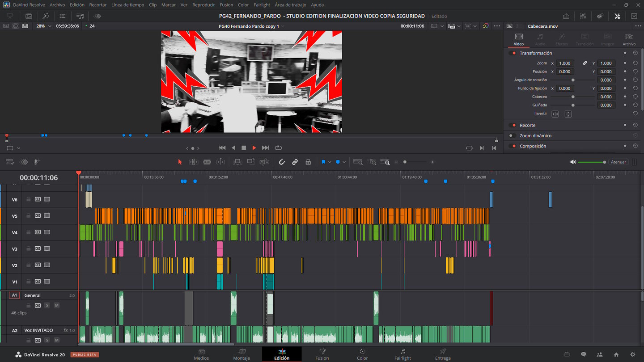Lock the V5 video track
The width and height of the screenshot is (644, 362).
29,216
